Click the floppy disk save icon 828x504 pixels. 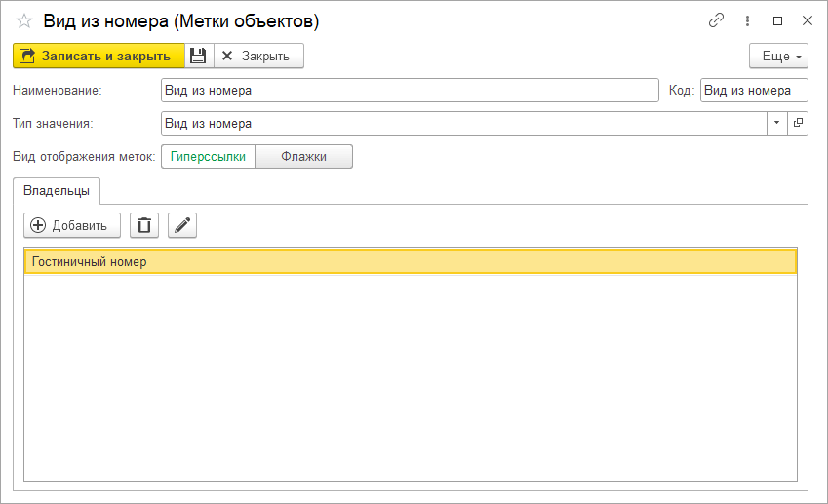(198, 56)
